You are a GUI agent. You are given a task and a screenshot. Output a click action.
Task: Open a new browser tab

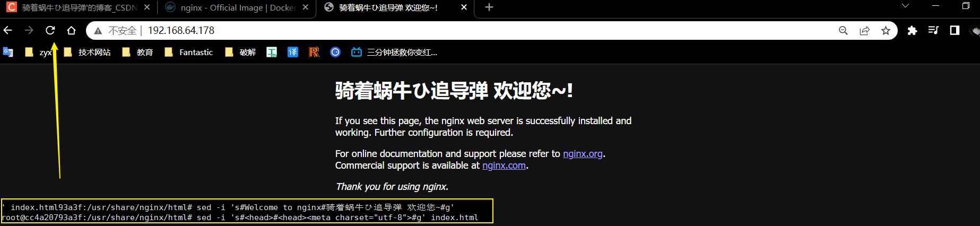coord(489,7)
